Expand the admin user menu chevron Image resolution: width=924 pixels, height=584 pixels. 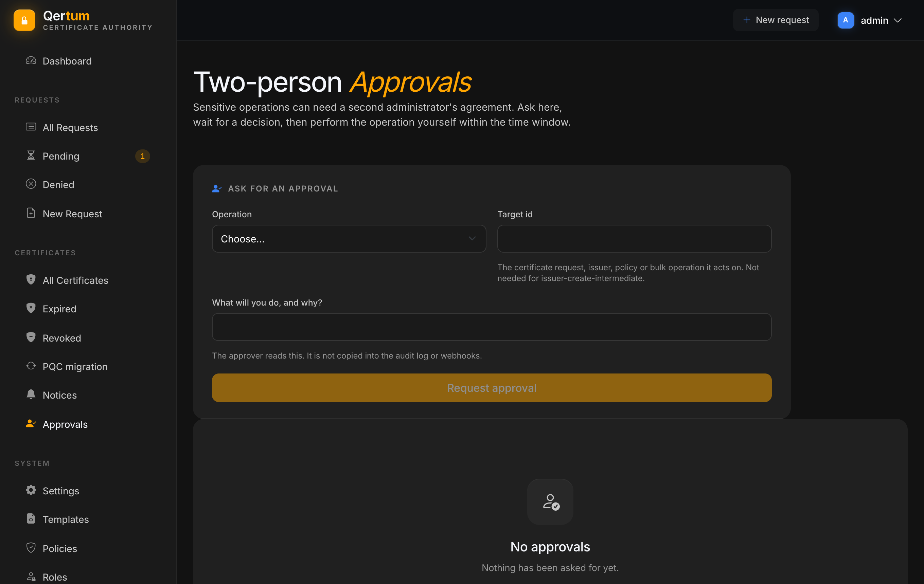click(898, 20)
